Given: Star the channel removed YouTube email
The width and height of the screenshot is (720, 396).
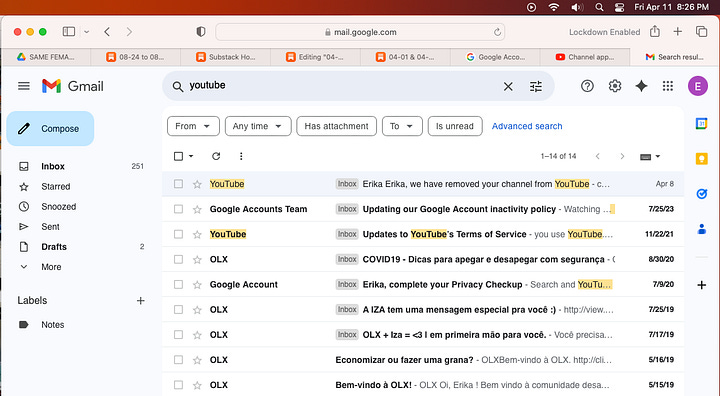Looking at the screenshot, I should 197,184.
